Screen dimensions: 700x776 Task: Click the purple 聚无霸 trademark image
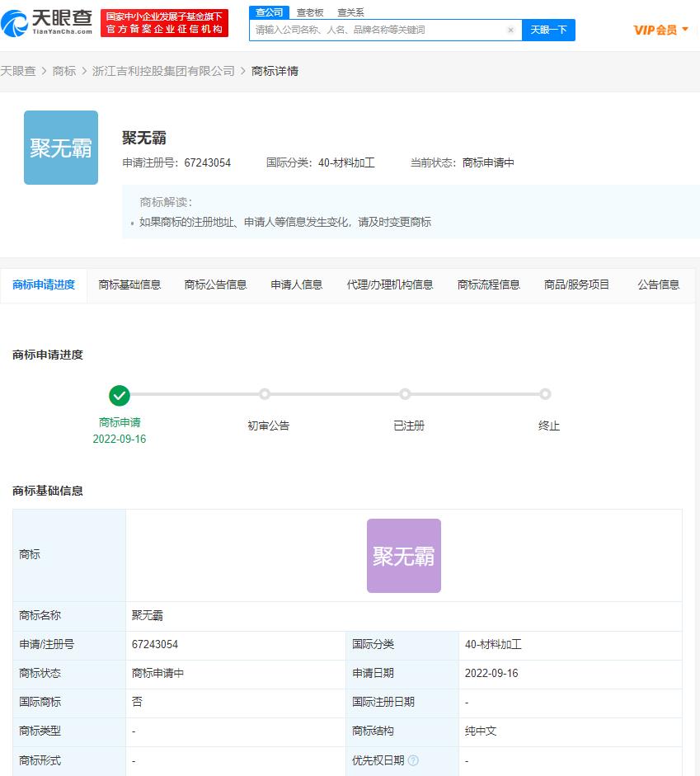404,556
